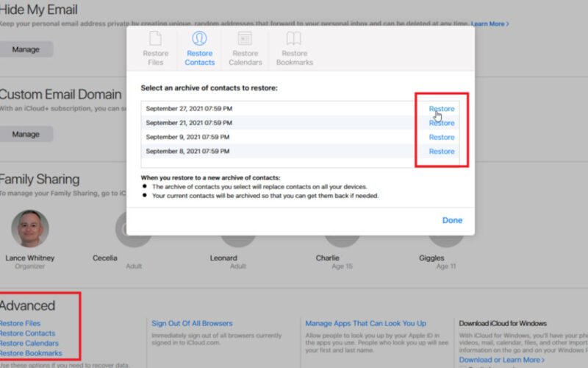The height and width of the screenshot is (368, 588).
Task: Click Lance Whitney name label
Action: (x=29, y=258)
